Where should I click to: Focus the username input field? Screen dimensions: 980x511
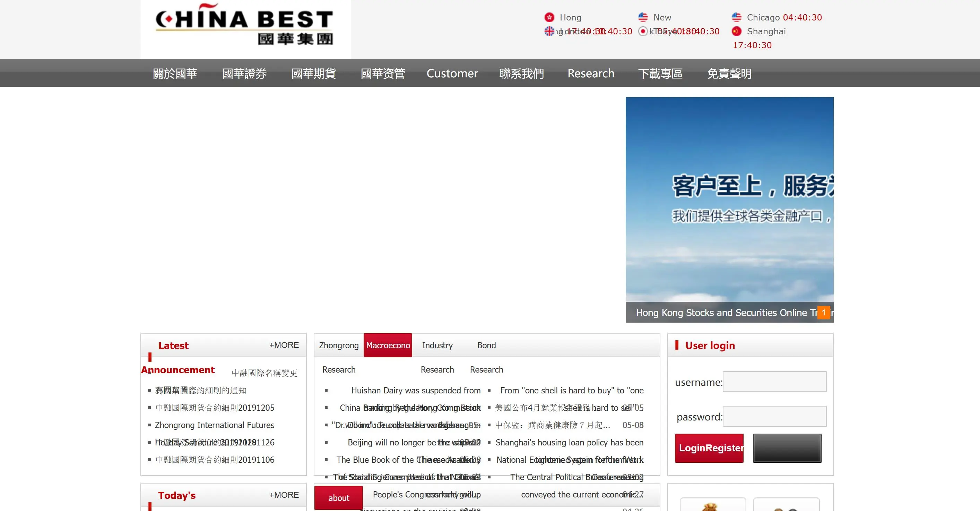[774, 382]
